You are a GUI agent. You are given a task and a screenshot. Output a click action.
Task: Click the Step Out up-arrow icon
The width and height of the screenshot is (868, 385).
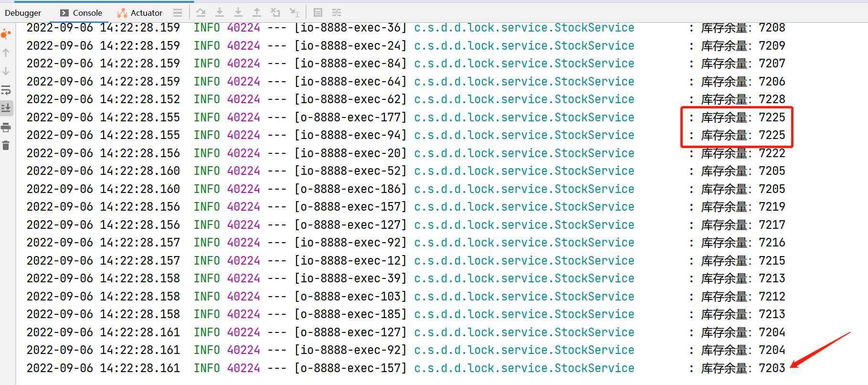[257, 12]
